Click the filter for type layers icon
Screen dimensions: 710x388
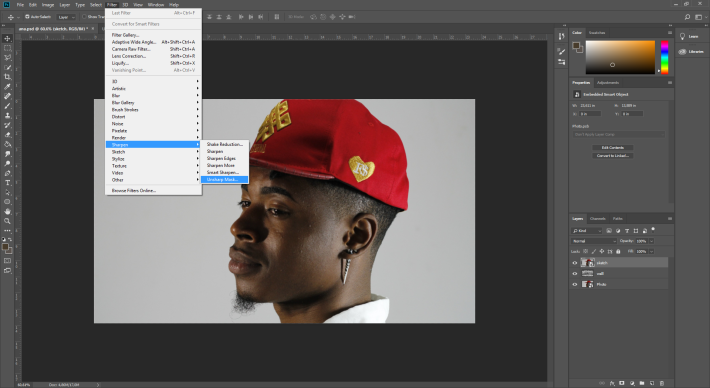pos(627,231)
